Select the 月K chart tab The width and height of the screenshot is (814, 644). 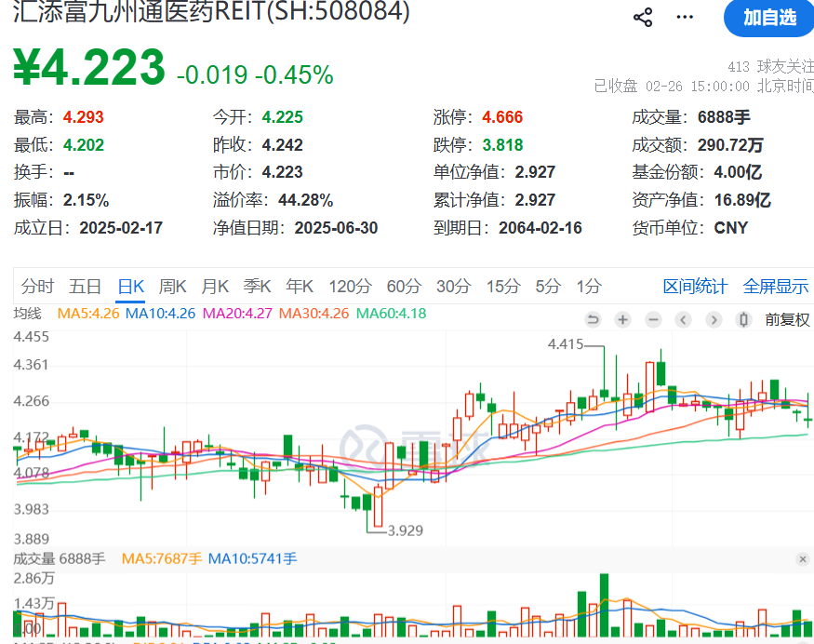(x=216, y=286)
